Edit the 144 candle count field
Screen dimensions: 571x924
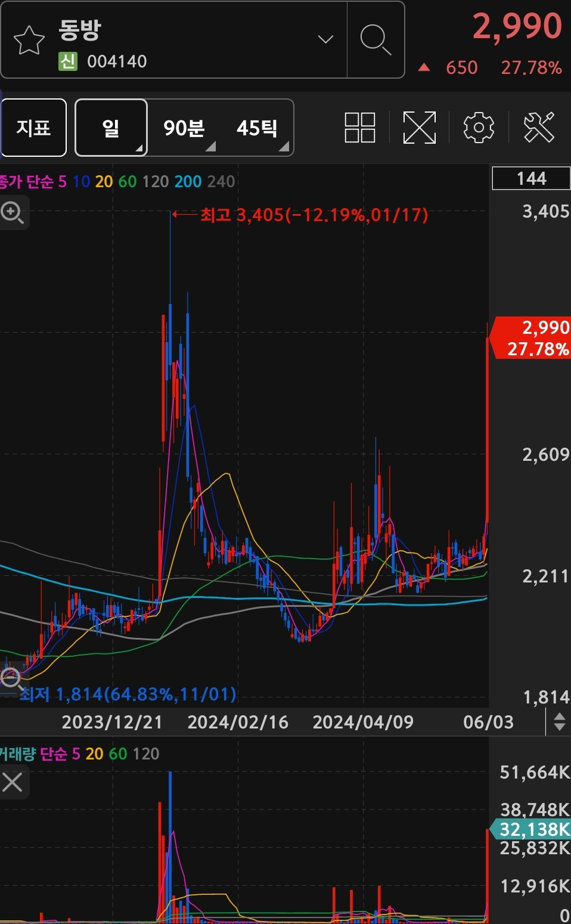531,178
